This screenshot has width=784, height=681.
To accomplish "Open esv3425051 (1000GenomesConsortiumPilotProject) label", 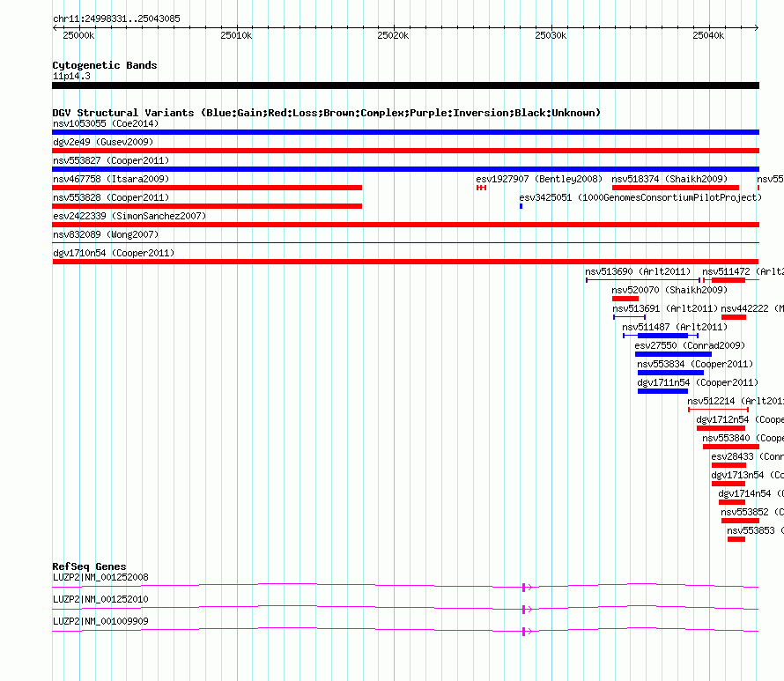I will 640,197.
